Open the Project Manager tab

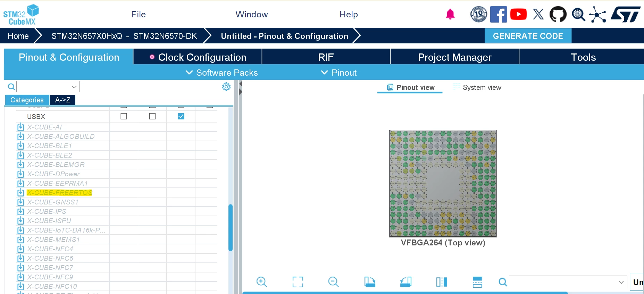pos(455,57)
